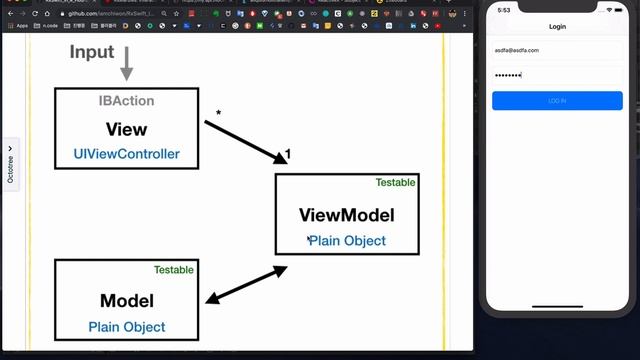This screenshot has width=640, height=360.
Task: Click the IBAction label in View box
Action: click(127, 101)
